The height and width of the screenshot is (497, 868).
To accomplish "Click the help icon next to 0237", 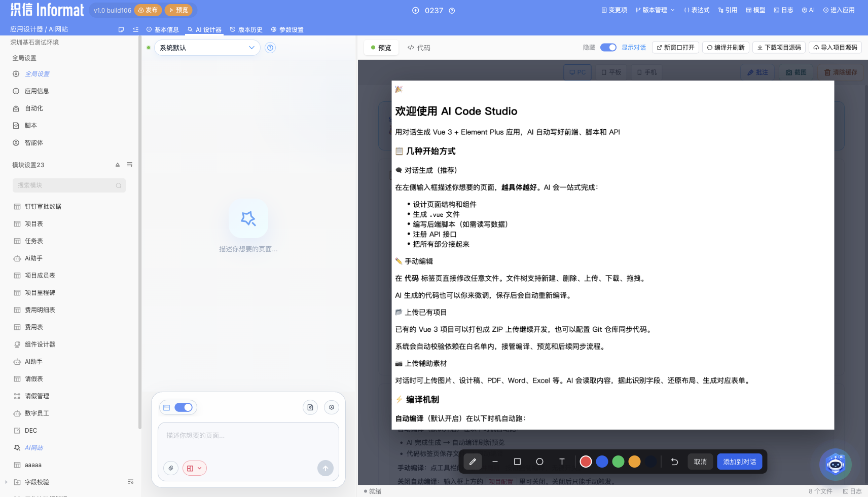I will pos(452,11).
